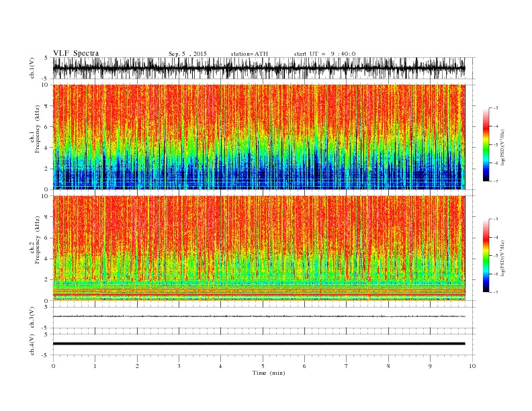Select the date text "Sep. 5 , 2015"
The width and height of the screenshot is (532, 411).
187,54
